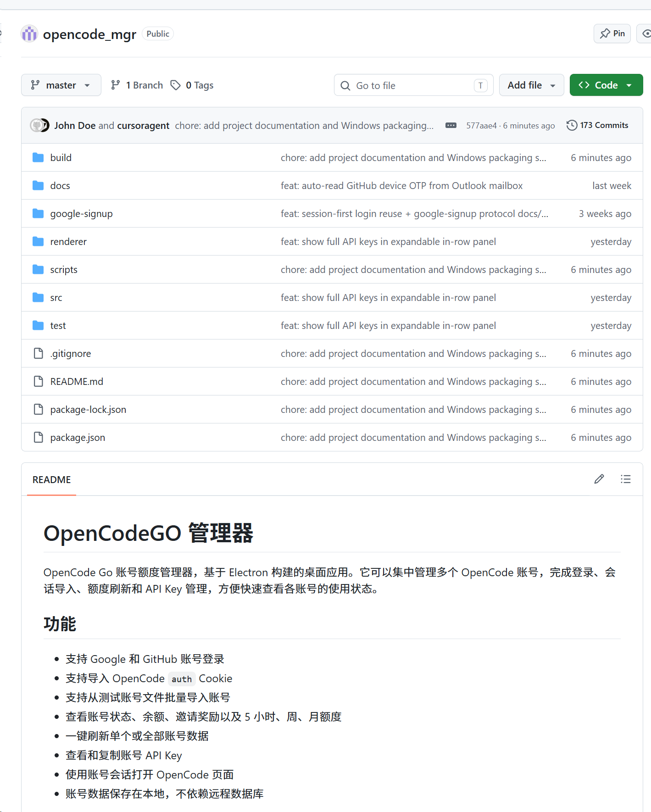Click the README.md file icon
651x812 pixels.
click(39, 381)
